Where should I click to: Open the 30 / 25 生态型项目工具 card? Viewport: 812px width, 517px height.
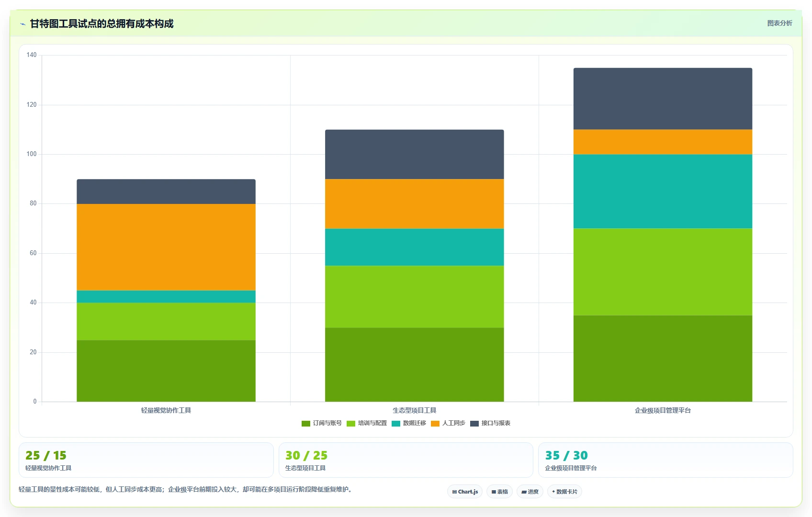click(406, 460)
